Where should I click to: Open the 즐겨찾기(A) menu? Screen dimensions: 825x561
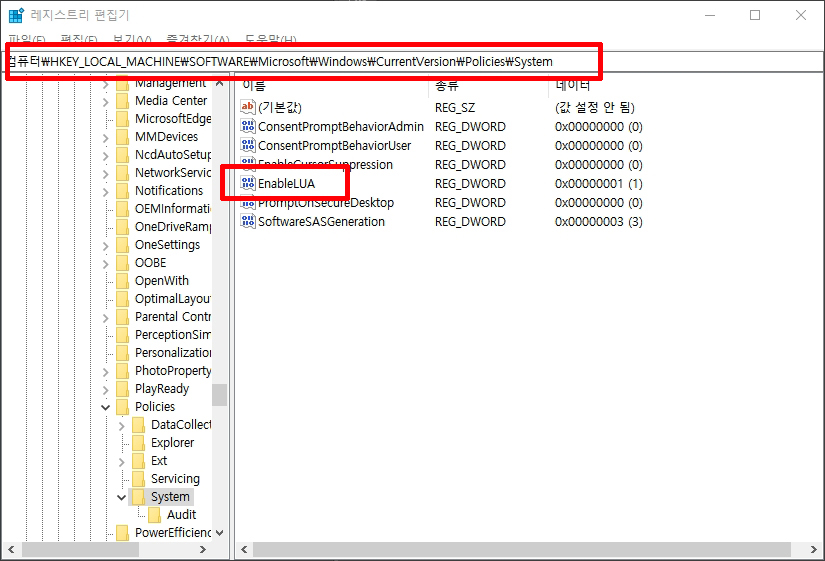click(x=198, y=40)
